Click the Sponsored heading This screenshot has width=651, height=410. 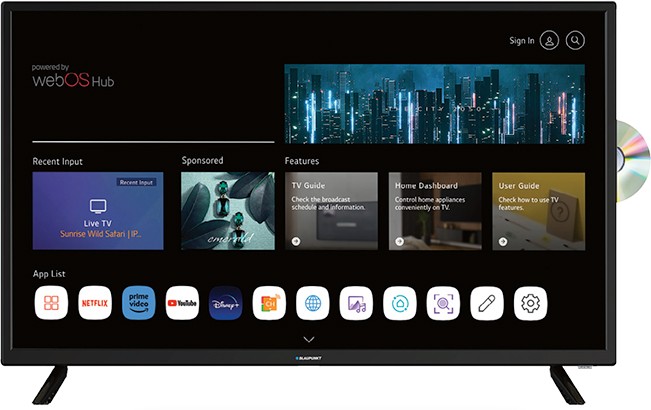pos(202,161)
